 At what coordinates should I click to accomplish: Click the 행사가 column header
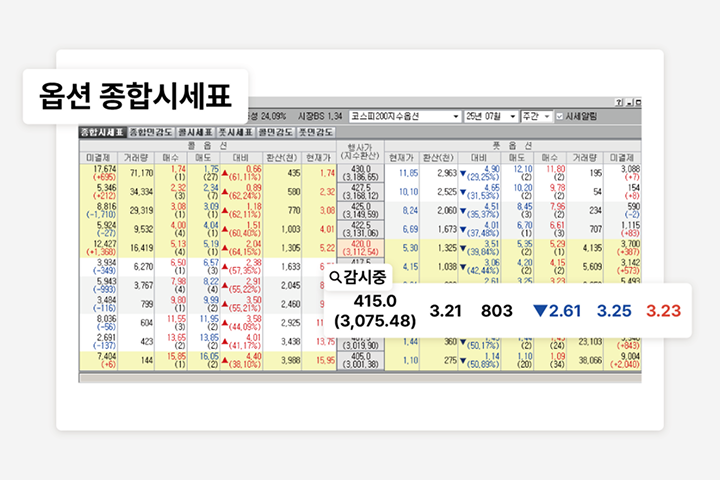[x=359, y=151]
